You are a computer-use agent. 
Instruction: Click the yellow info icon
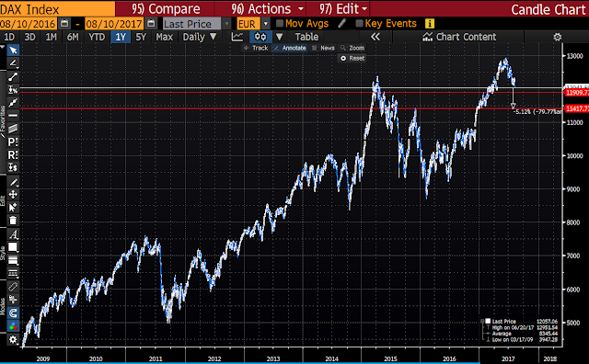(x=430, y=24)
